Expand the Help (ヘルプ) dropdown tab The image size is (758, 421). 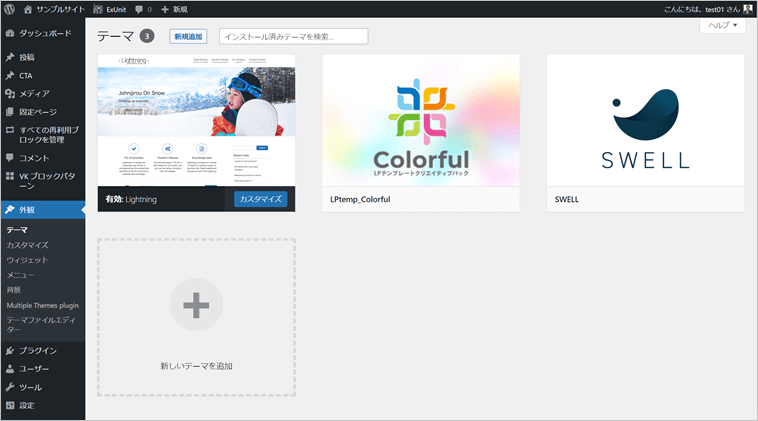(x=722, y=25)
